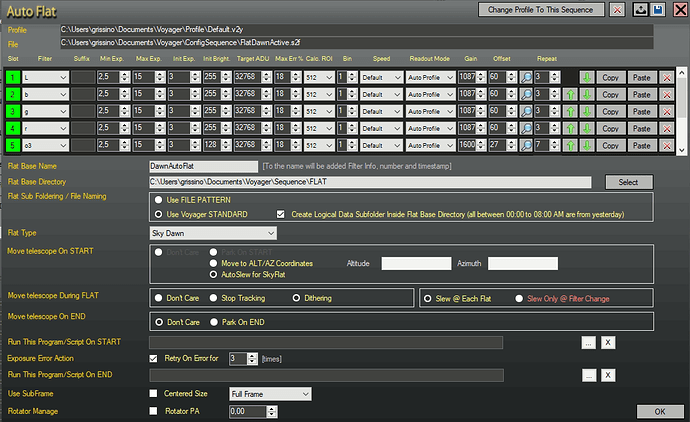The image size is (690, 422).
Task: Open ROI magnifier for slot 3 row g
Action: pos(526,111)
